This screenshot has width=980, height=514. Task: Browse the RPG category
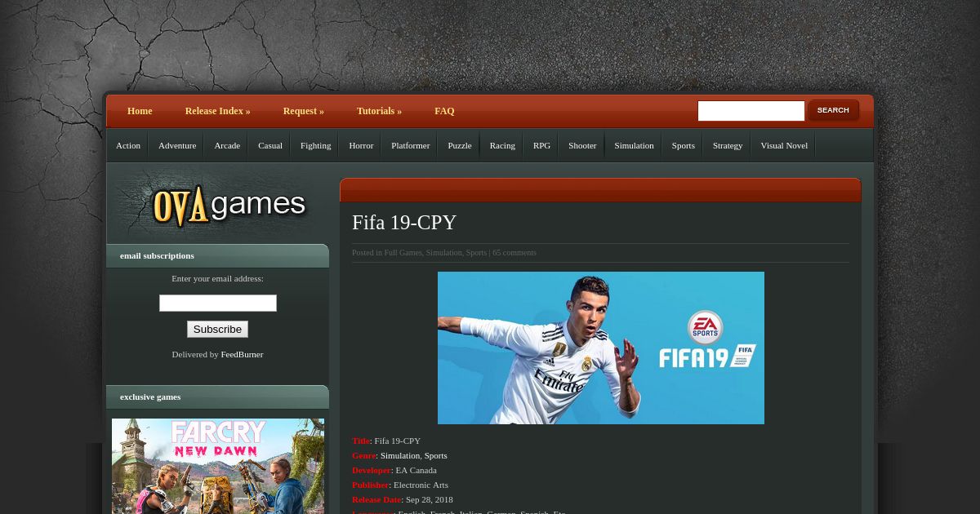[x=541, y=145]
